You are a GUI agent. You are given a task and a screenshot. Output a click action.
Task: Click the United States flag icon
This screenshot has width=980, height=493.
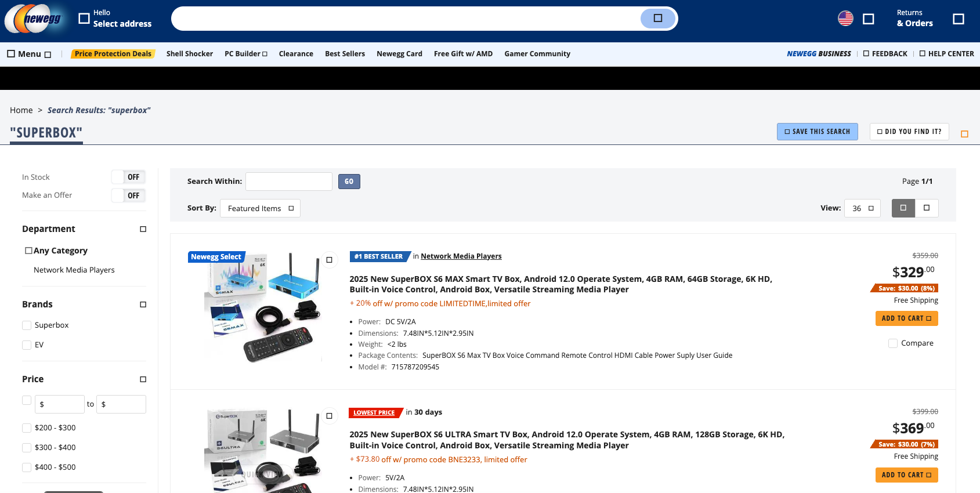click(x=845, y=19)
